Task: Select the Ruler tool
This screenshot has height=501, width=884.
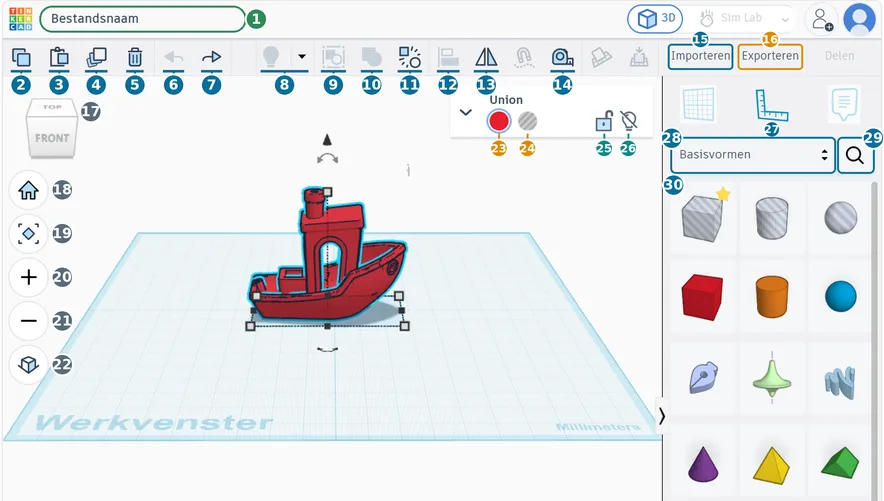Action: coord(771,105)
